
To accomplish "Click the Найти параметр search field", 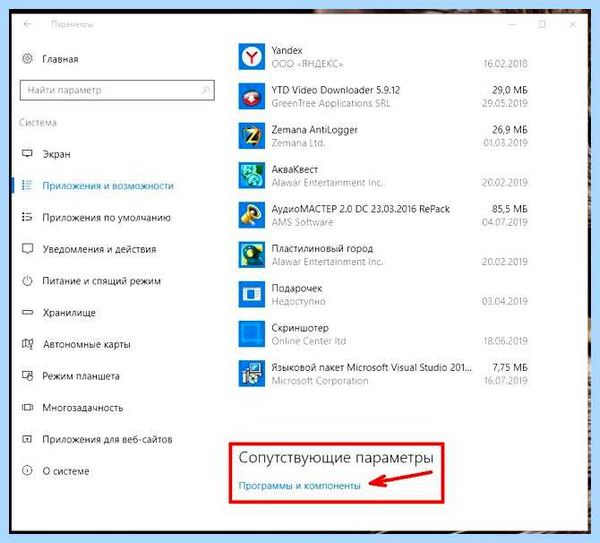I will coord(117,90).
